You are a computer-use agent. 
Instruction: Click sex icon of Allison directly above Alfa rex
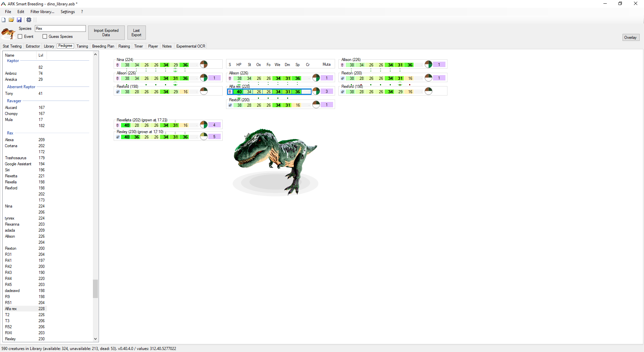[x=230, y=78]
